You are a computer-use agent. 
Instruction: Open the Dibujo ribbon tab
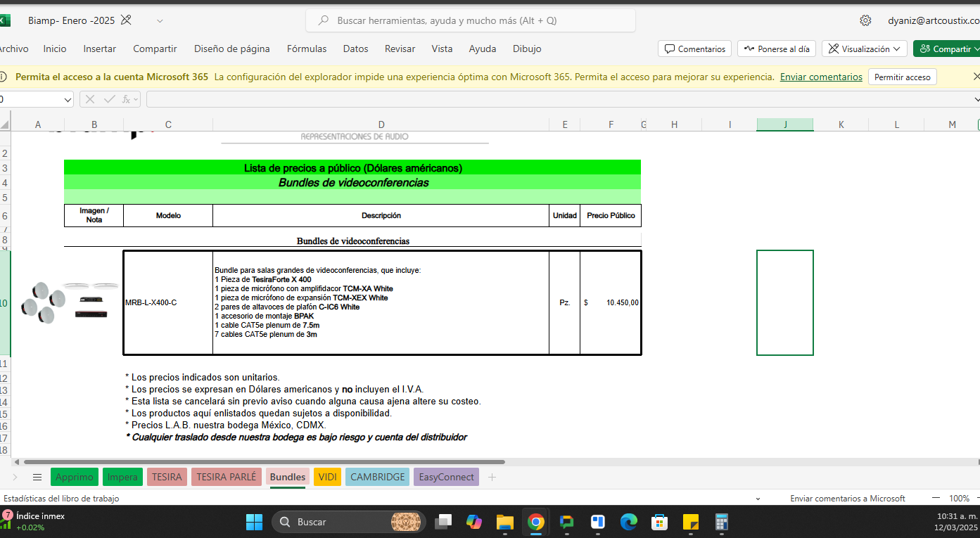527,49
